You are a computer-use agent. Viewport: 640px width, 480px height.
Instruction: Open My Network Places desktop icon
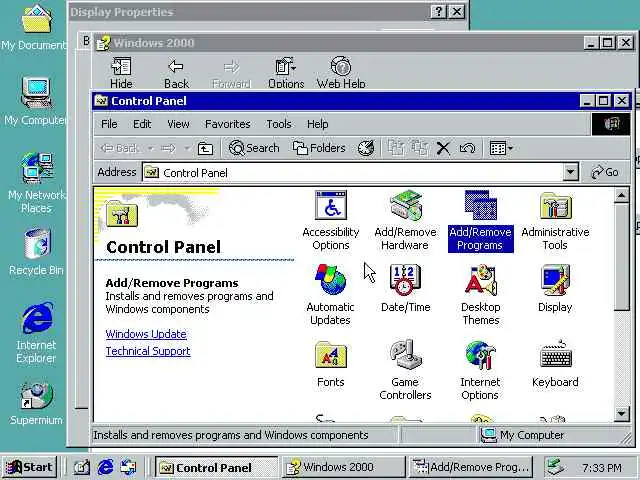pyautogui.click(x=36, y=183)
